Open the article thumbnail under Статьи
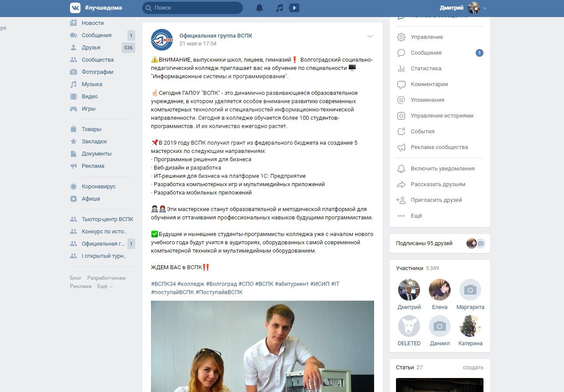 440,385
